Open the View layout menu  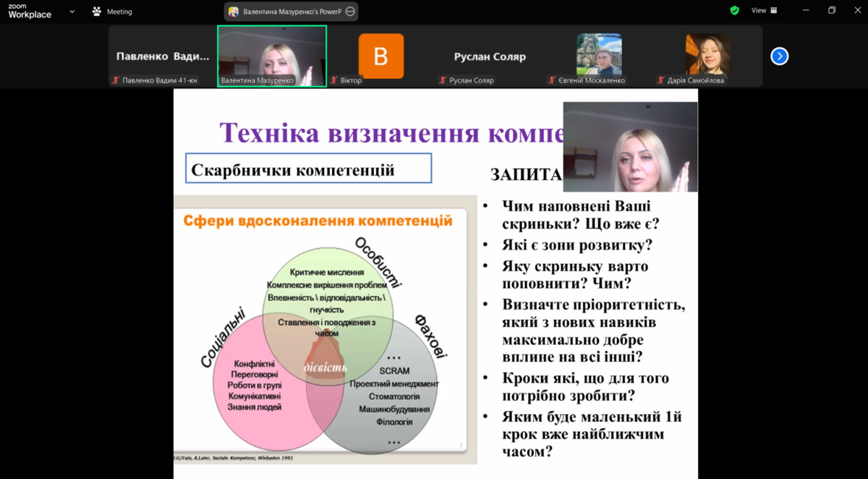pyautogui.click(x=764, y=11)
